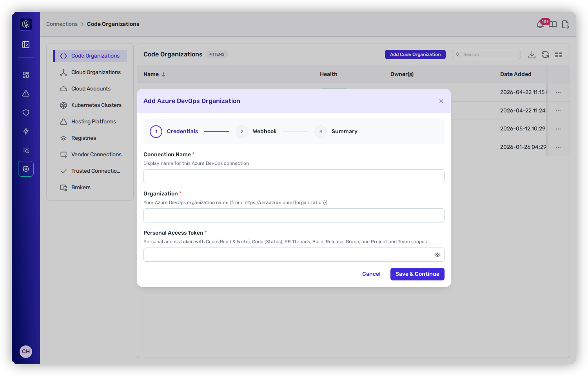Select Brokers in the side menu

(x=90, y=187)
